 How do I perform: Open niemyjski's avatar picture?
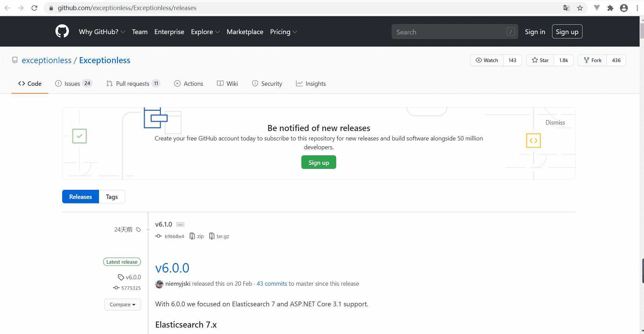tap(159, 284)
